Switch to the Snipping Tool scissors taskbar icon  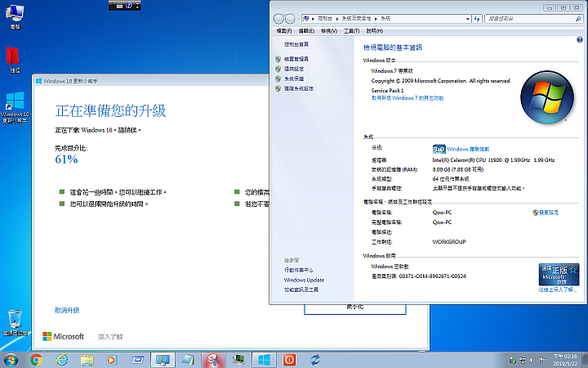(x=213, y=360)
